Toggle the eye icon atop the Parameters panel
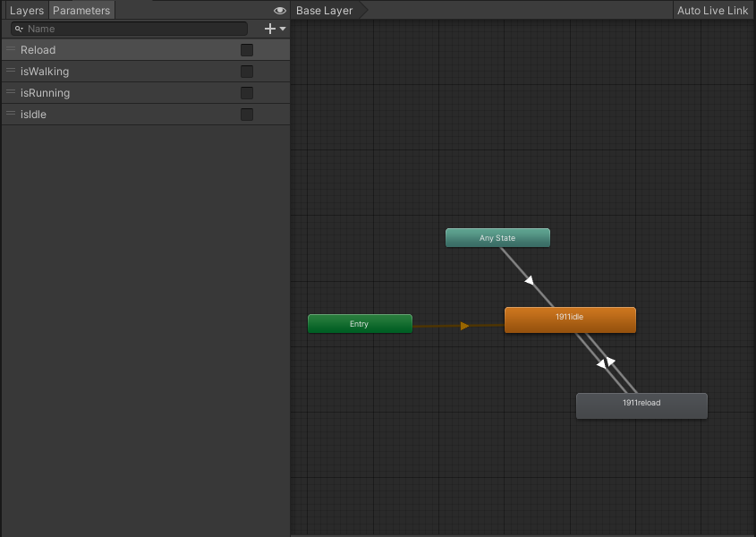Image resolution: width=756 pixels, height=537 pixels. coord(279,10)
